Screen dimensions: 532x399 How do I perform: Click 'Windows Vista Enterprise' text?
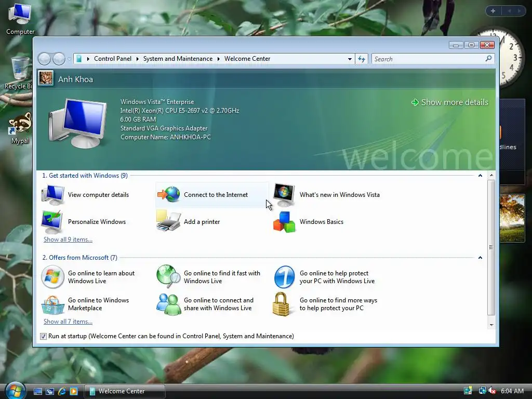[157, 102]
